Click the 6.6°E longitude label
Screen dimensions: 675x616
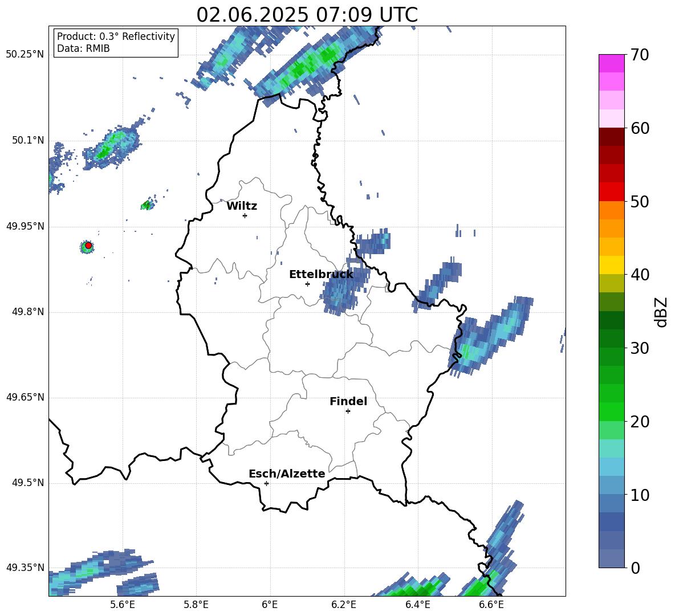click(x=491, y=605)
